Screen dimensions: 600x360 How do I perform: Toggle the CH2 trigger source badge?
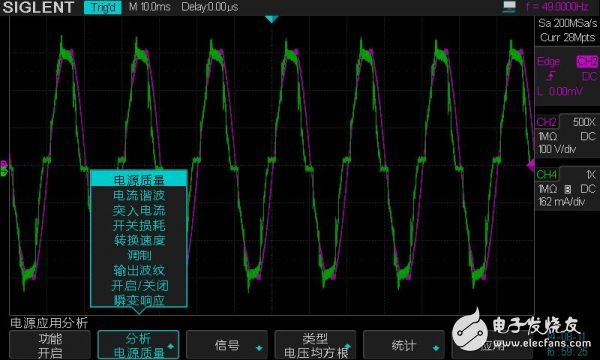[587, 61]
